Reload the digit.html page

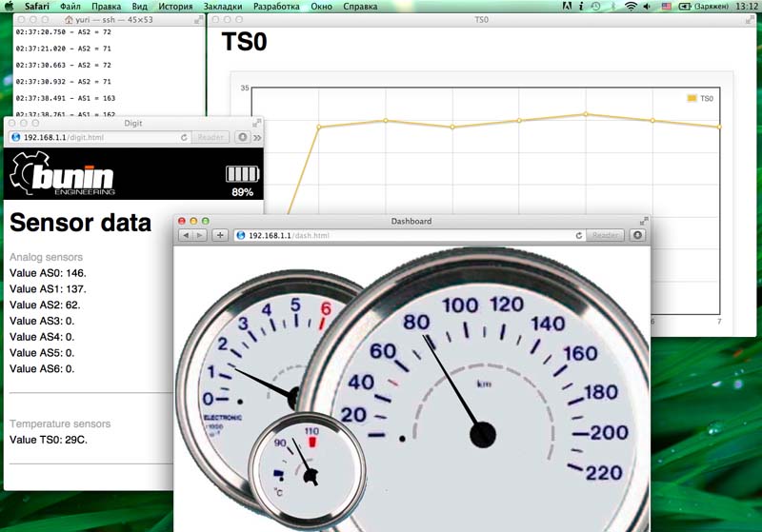coord(184,137)
